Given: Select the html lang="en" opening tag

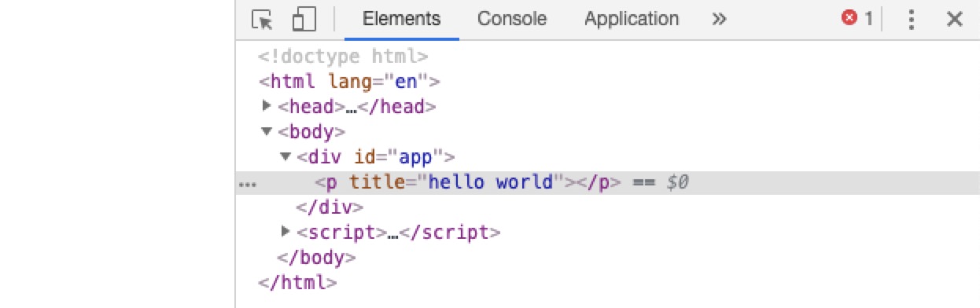Looking at the screenshot, I should tap(349, 82).
